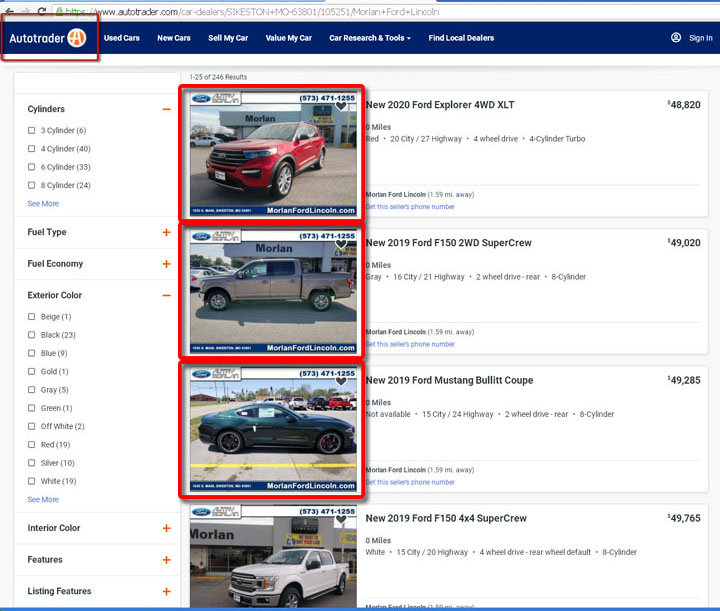Check the 6 Cylinder filter

tap(31, 167)
